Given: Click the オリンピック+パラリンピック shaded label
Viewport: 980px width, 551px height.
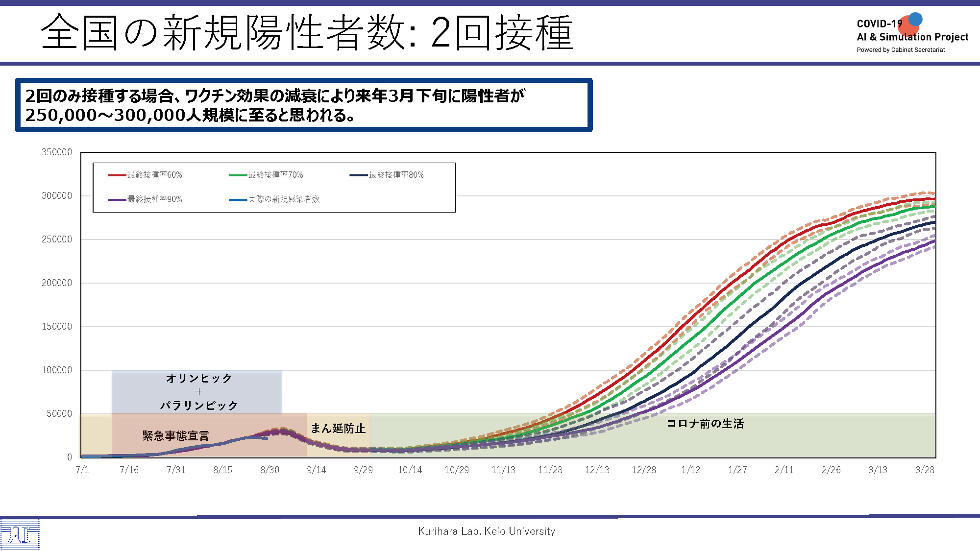Looking at the screenshot, I should [x=198, y=392].
